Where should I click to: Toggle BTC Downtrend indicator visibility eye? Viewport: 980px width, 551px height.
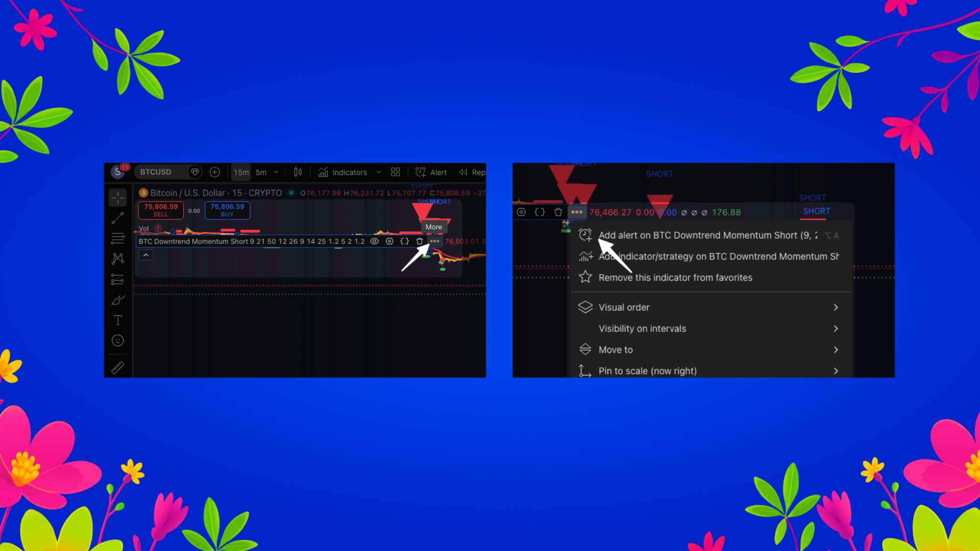pyautogui.click(x=374, y=241)
